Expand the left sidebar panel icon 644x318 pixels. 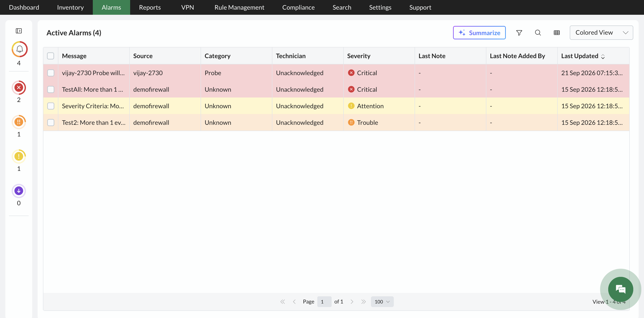coord(19,31)
